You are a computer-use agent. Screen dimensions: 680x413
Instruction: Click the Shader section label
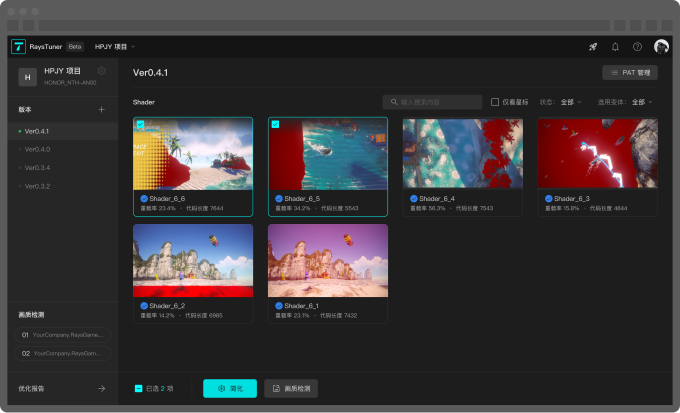(144, 102)
